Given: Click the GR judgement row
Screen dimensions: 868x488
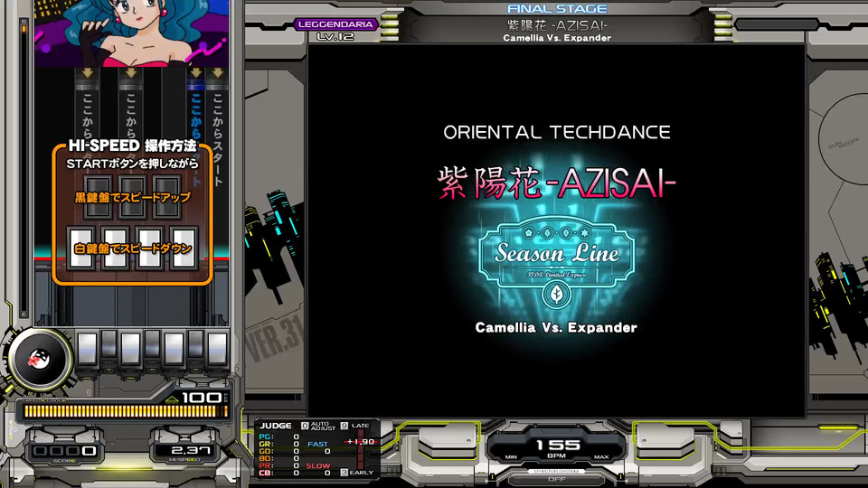Looking at the screenshot, I should [x=279, y=445].
